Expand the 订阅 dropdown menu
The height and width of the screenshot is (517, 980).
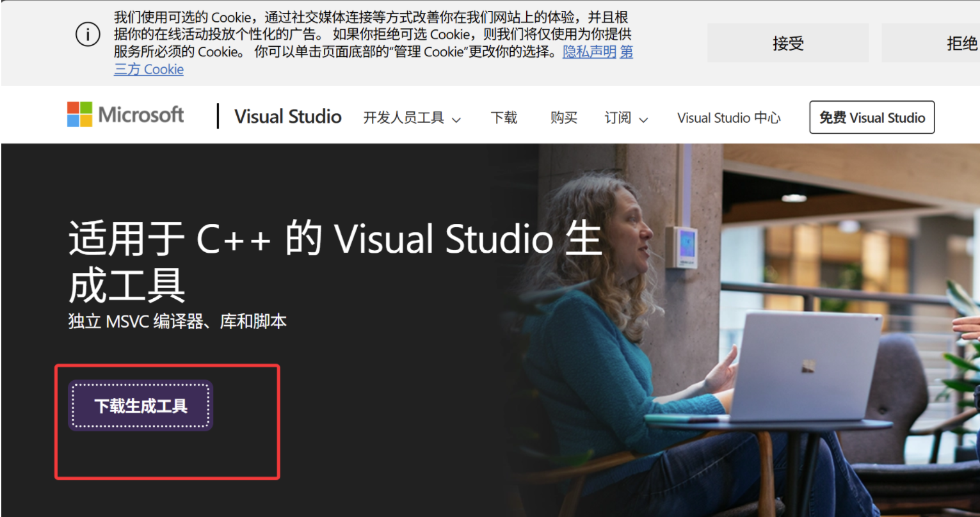(x=626, y=118)
